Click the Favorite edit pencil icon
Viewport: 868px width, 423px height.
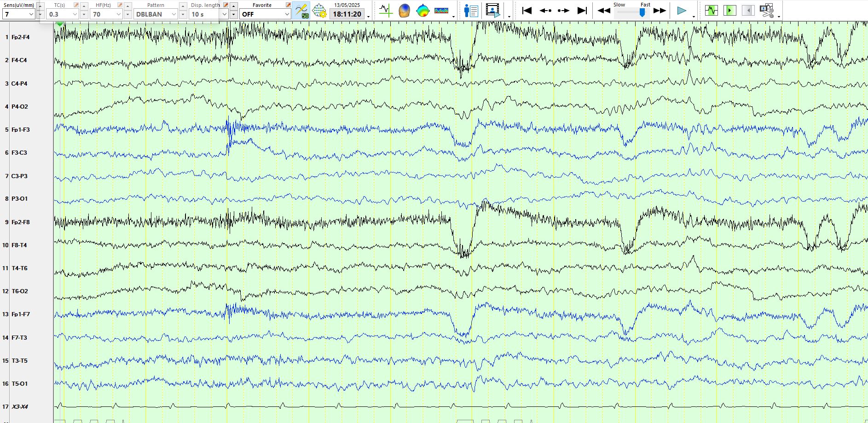pyautogui.click(x=288, y=5)
